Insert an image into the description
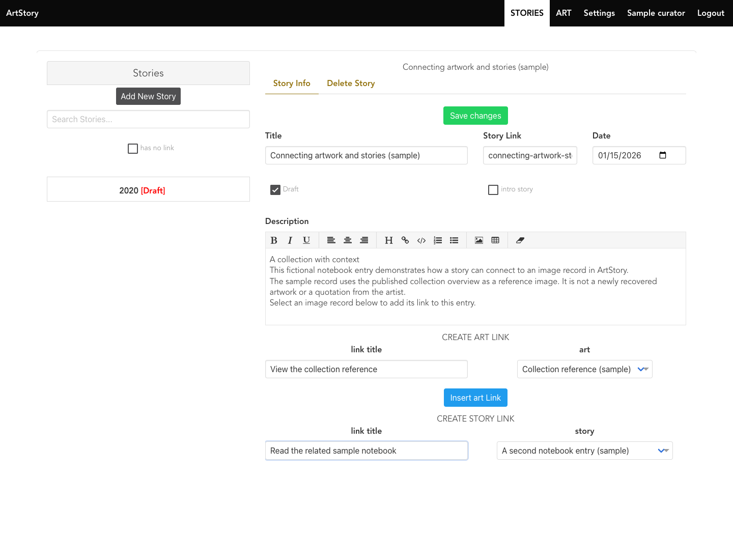This screenshot has height=560, width=733. [479, 240]
